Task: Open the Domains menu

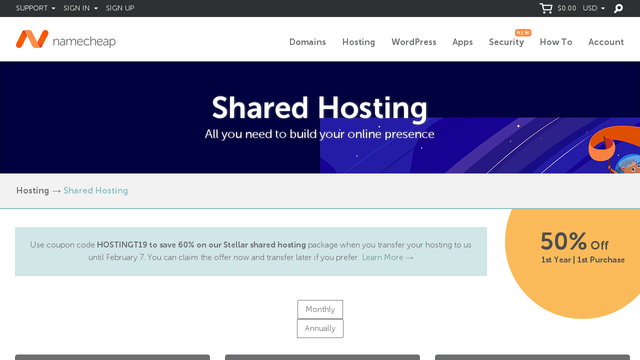Action: [x=307, y=42]
